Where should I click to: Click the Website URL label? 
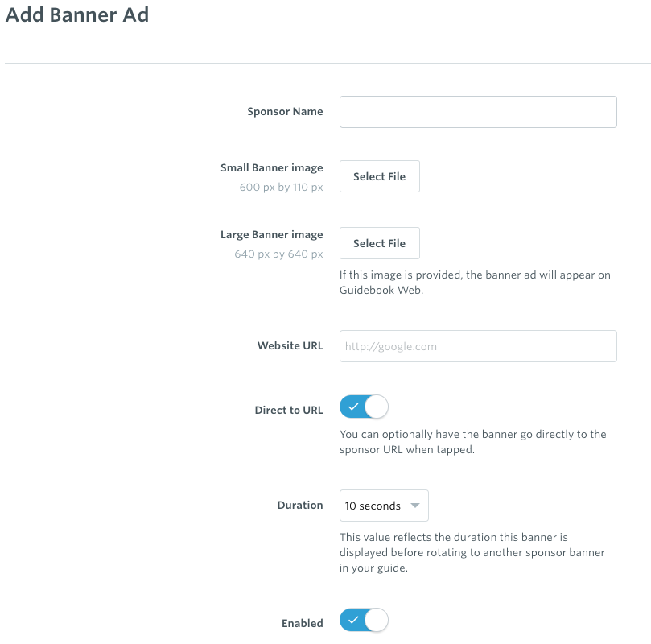[290, 345]
